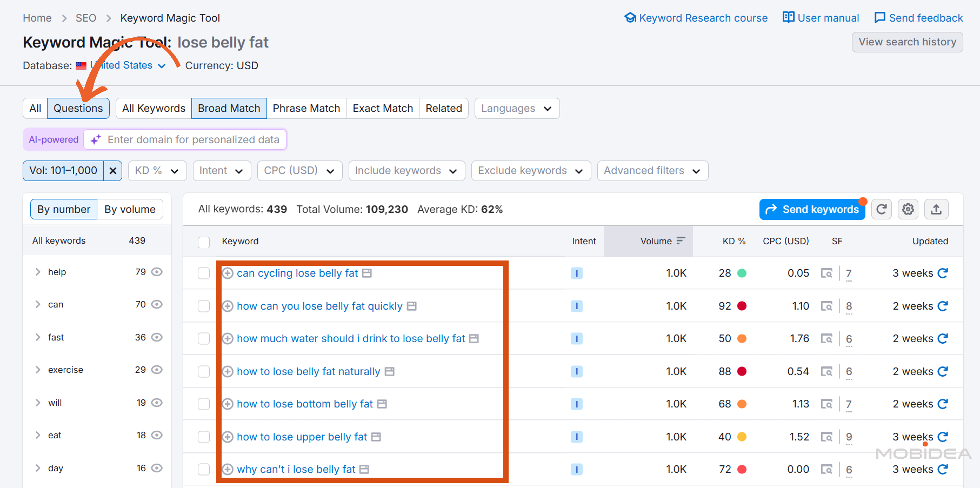This screenshot has width=980, height=488.
Task: Click the export upload icon button
Action: (936, 209)
